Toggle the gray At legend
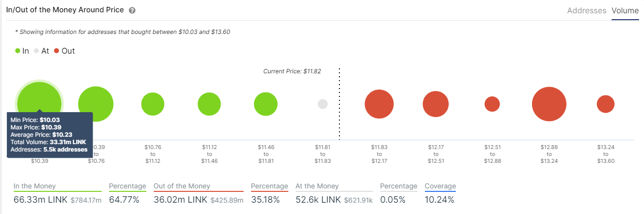644x214 pixels. [42, 51]
